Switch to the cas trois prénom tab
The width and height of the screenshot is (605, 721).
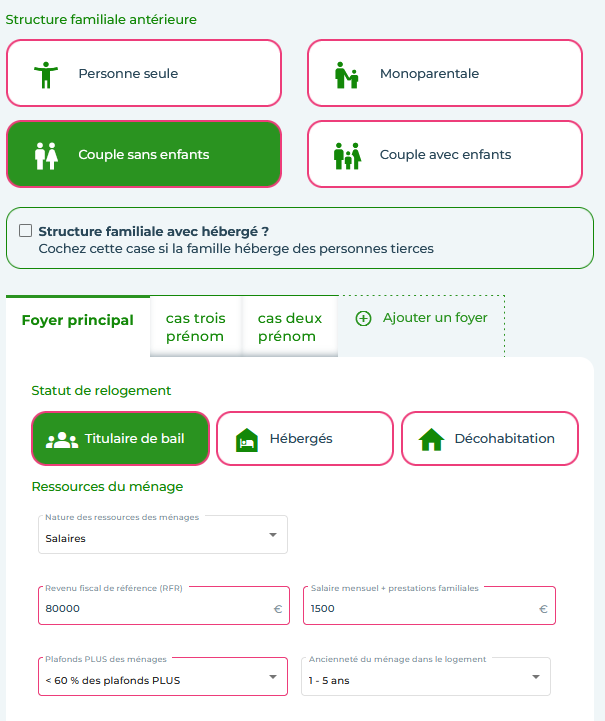[196, 327]
